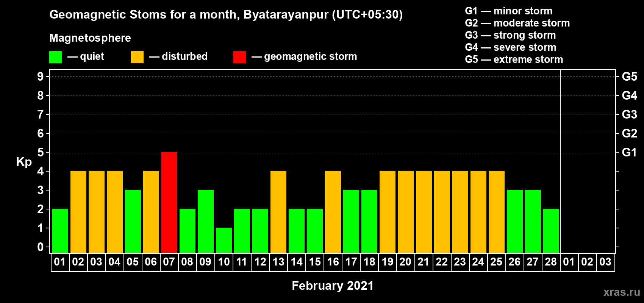Click the orange bar for day 25

[497, 212]
